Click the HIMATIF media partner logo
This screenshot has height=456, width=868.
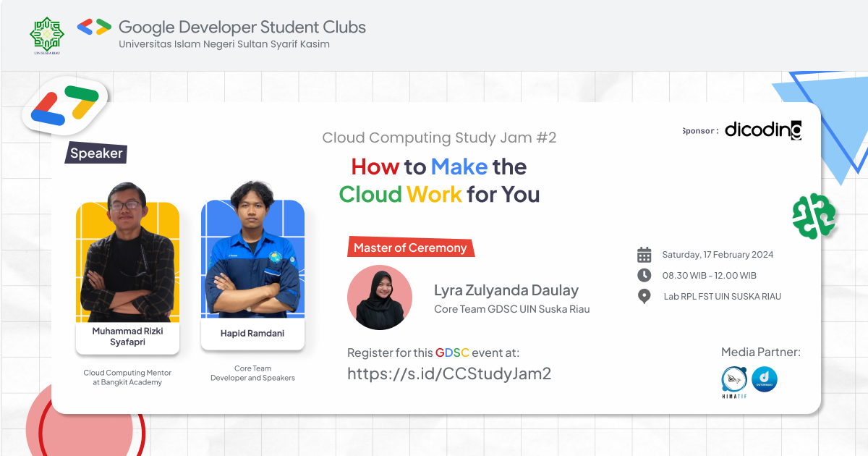pyautogui.click(x=733, y=379)
